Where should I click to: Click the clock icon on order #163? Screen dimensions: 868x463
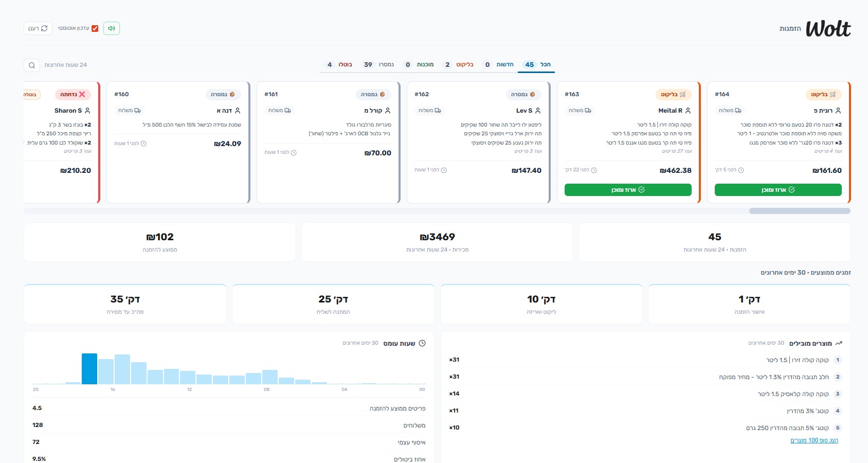pyautogui.click(x=594, y=170)
